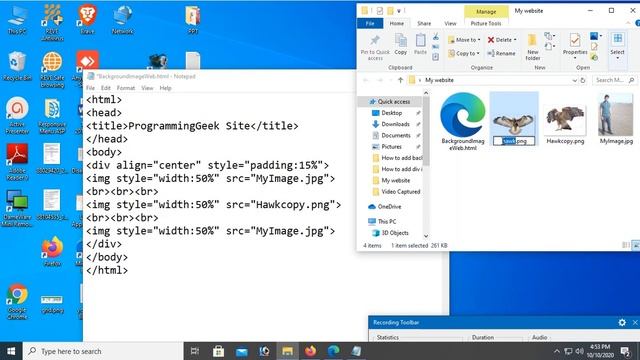Open Pictures in navigation pane
Image resolution: width=640 pixels, height=360 pixels.
pyautogui.click(x=391, y=147)
